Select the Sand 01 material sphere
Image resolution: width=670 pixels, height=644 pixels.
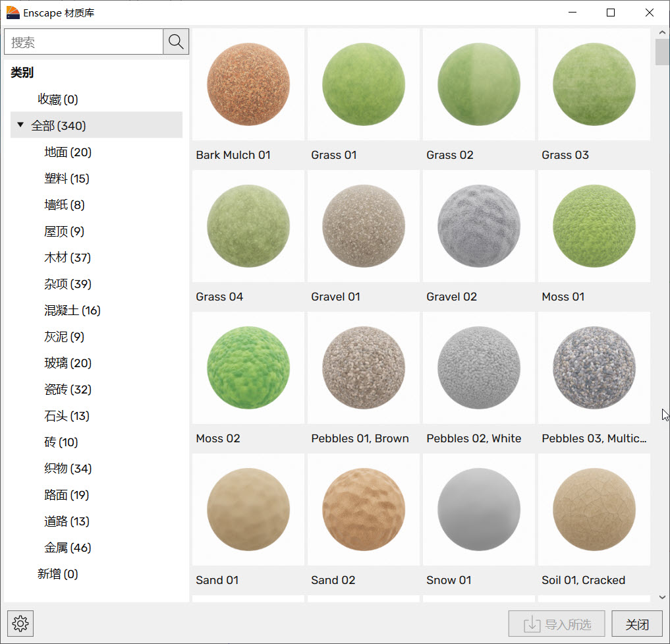pos(248,510)
